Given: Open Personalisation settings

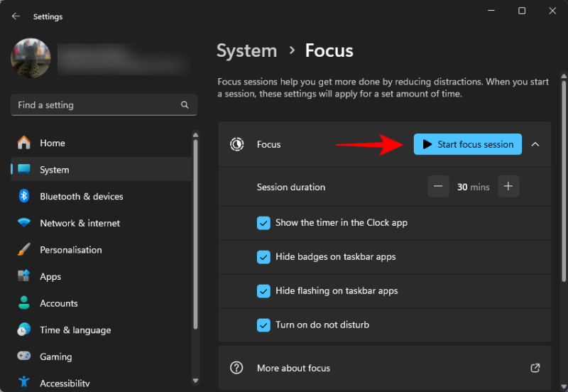Looking at the screenshot, I should click(x=102, y=250).
